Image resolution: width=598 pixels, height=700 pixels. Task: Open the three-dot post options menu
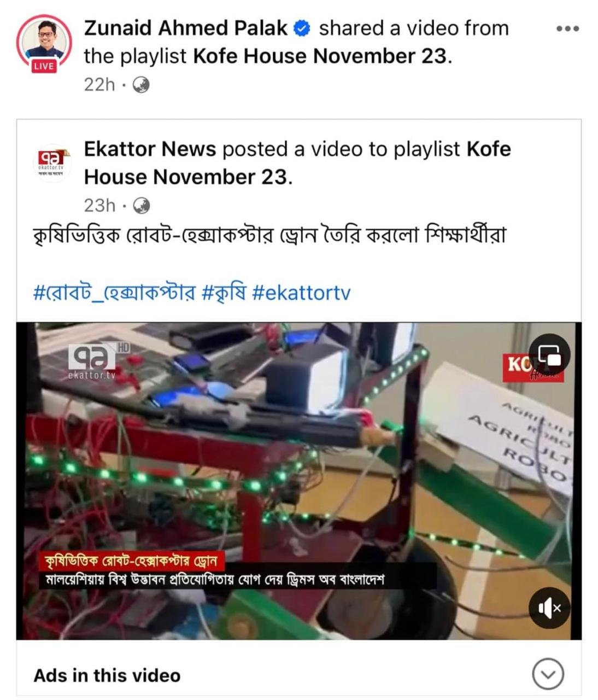tap(567, 28)
